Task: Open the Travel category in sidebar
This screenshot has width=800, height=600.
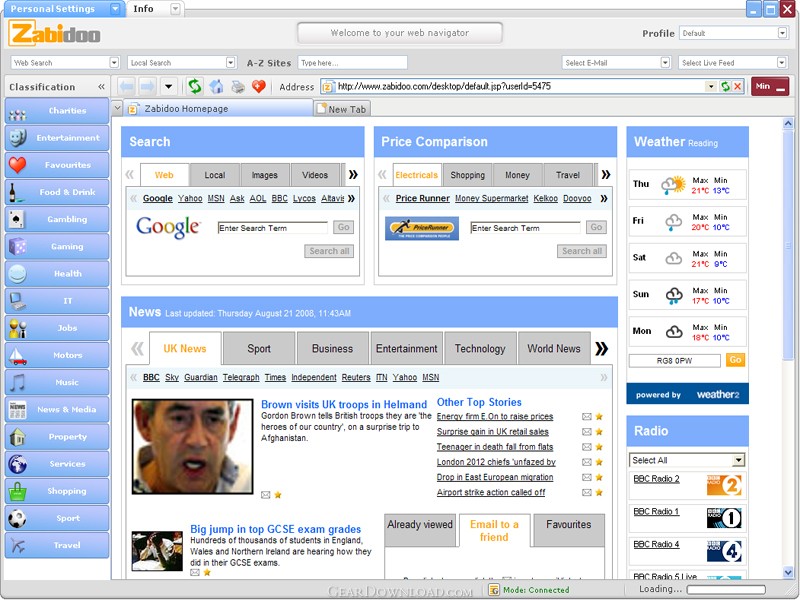Action: tap(57, 545)
